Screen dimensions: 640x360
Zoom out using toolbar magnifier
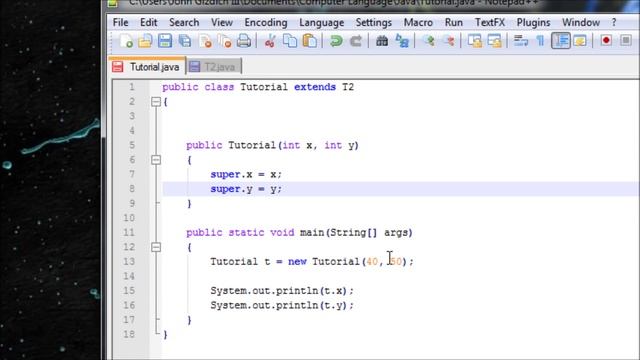[448, 41]
